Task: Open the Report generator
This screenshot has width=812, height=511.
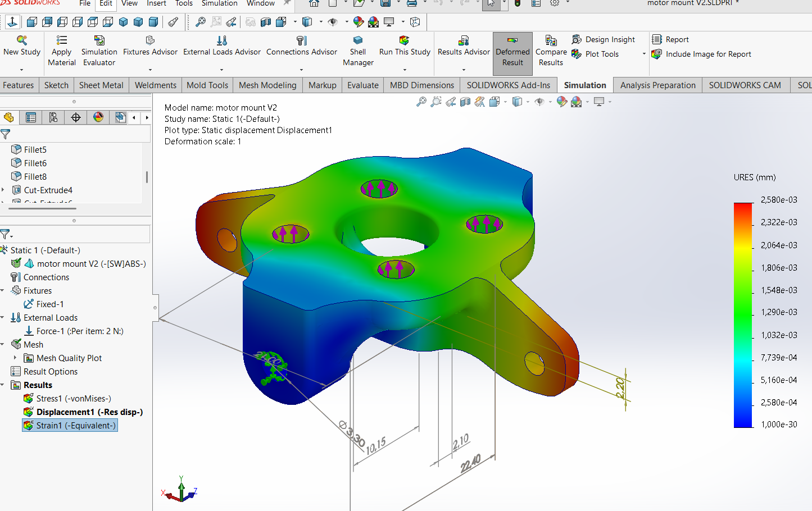Action: tap(677, 39)
